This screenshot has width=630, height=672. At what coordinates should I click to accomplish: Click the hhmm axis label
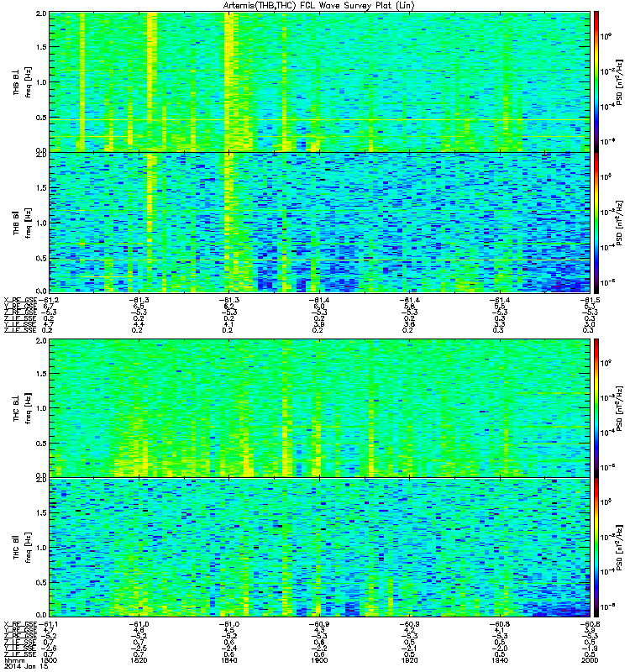coord(13,660)
